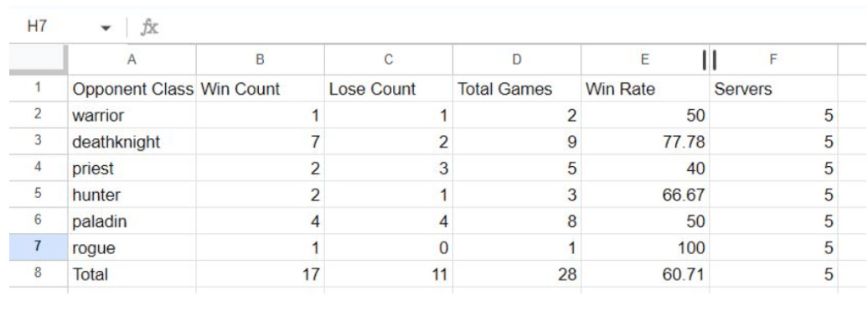Click the Total label cell

[132, 273]
